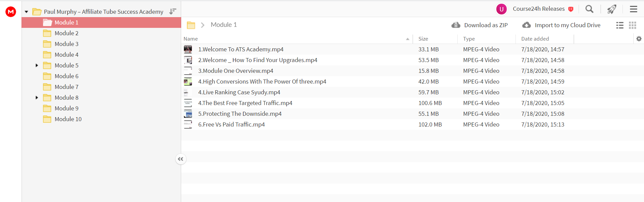Image resolution: width=644 pixels, height=202 pixels.
Task: Collapse the left folder tree panel
Action: pos(181,159)
